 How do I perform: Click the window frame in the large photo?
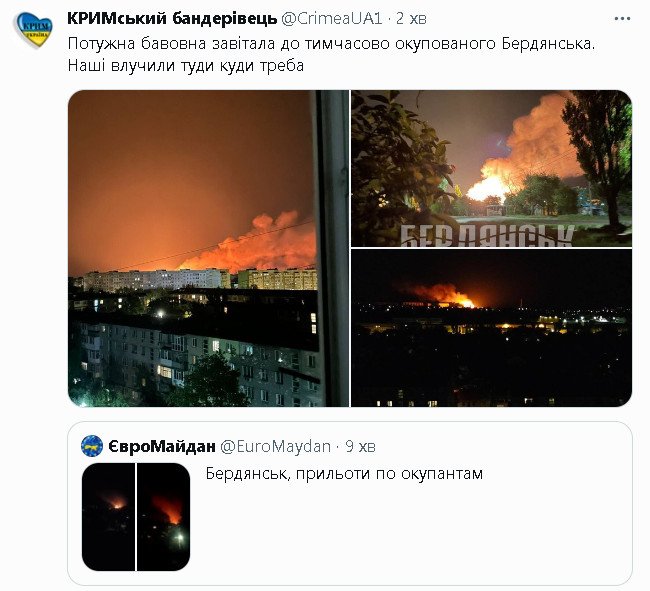tap(331, 248)
